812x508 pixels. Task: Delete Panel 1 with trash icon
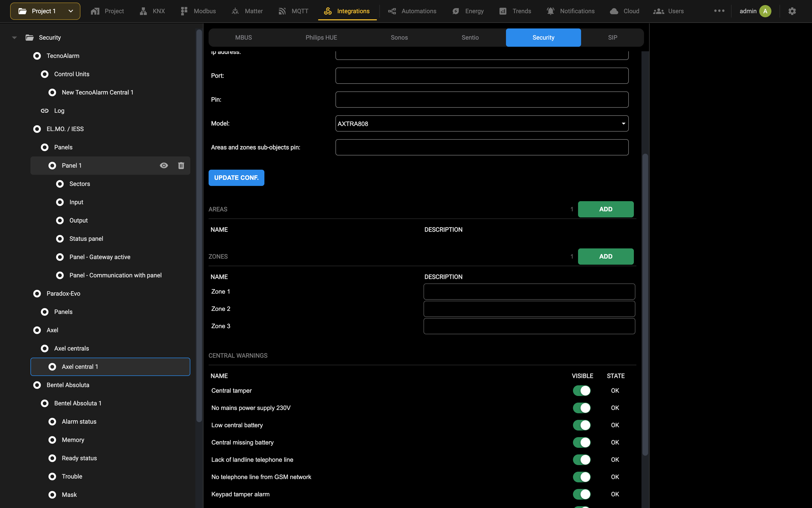pyautogui.click(x=181, y=165)
